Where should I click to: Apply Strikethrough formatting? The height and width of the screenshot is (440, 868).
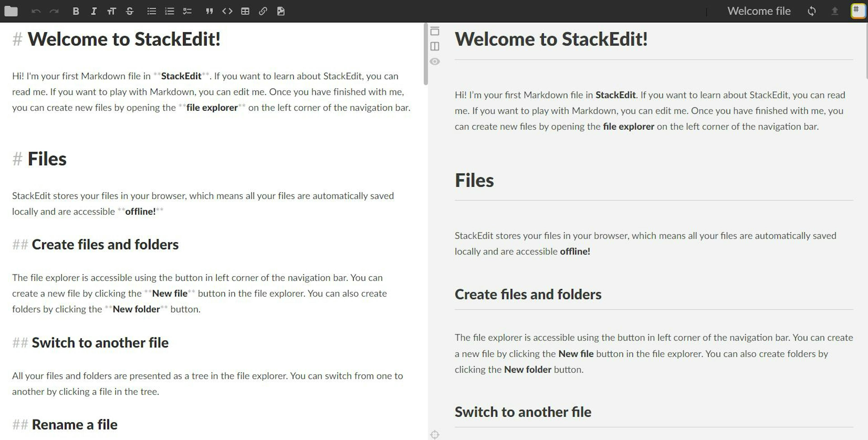coord(130,11)
